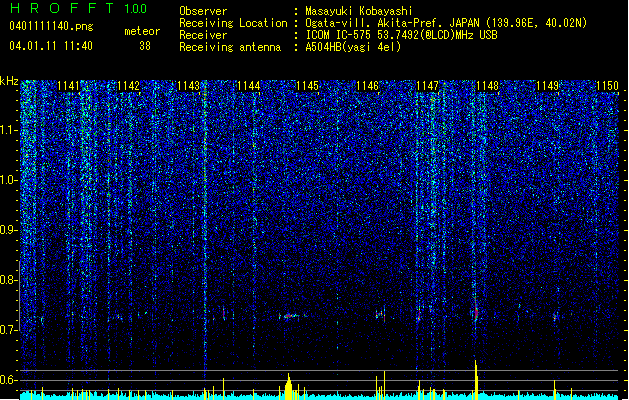Click the 1141 time marker
This screenshot has width=629, height=400.
click(x=69, y=86)
